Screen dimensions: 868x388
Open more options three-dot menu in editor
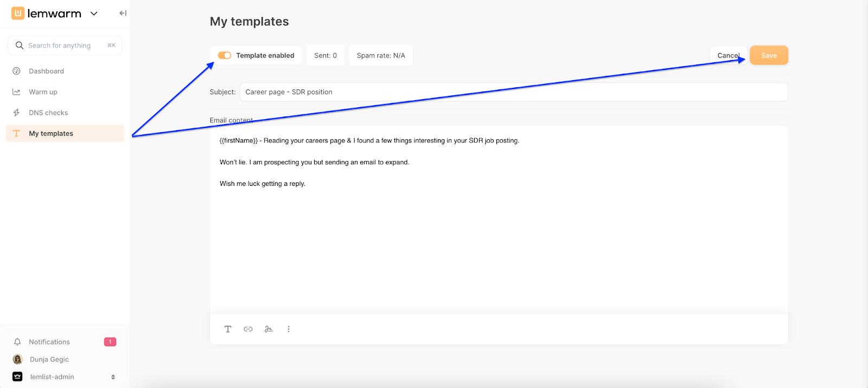(289, 329)
